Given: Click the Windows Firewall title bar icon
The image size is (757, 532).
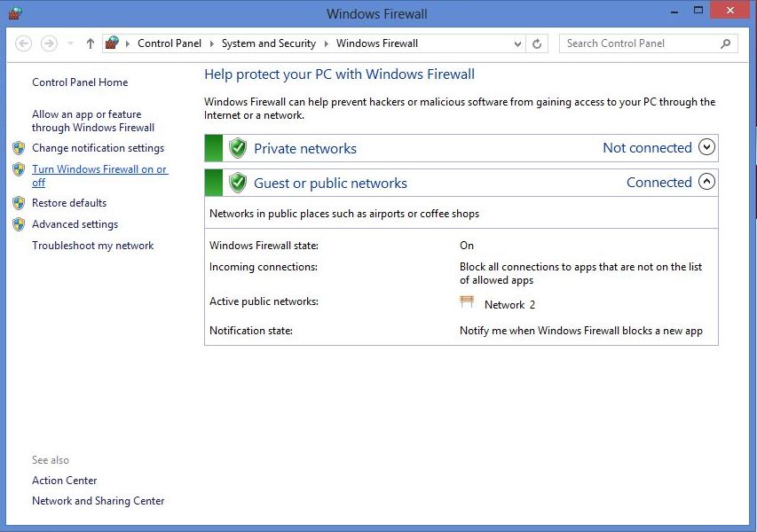Looking at the screenshot, I should tap(15, 13).
